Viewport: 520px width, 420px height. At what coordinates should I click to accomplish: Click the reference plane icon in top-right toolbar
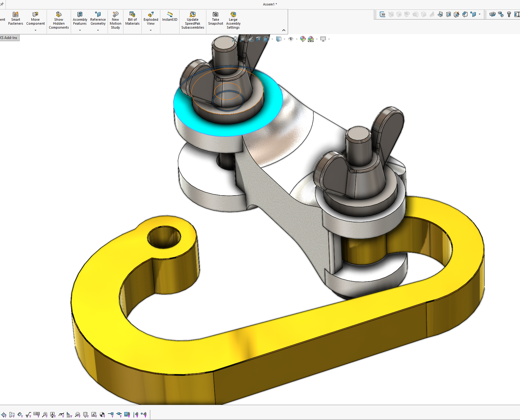tap(473, 14)
